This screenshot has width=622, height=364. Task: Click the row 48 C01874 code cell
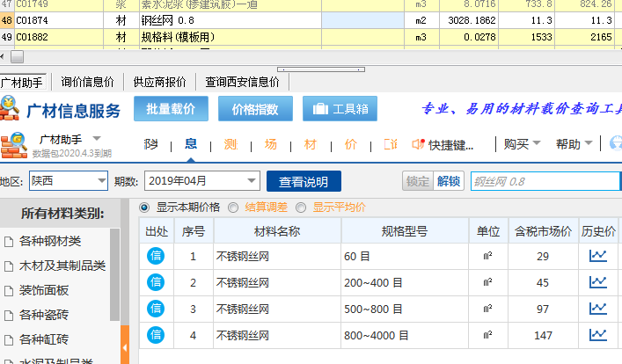59,20
